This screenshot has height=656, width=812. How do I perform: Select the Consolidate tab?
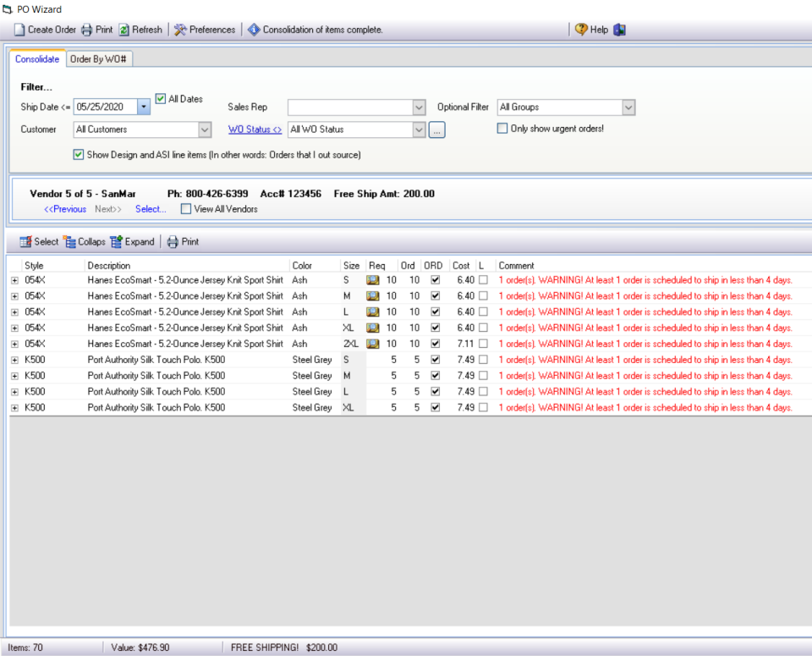click(37, 59)
